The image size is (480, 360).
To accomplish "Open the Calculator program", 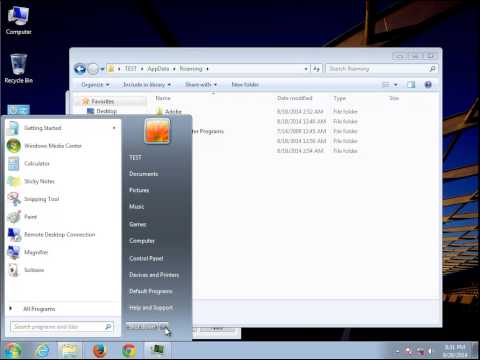I will pos(62,163).
